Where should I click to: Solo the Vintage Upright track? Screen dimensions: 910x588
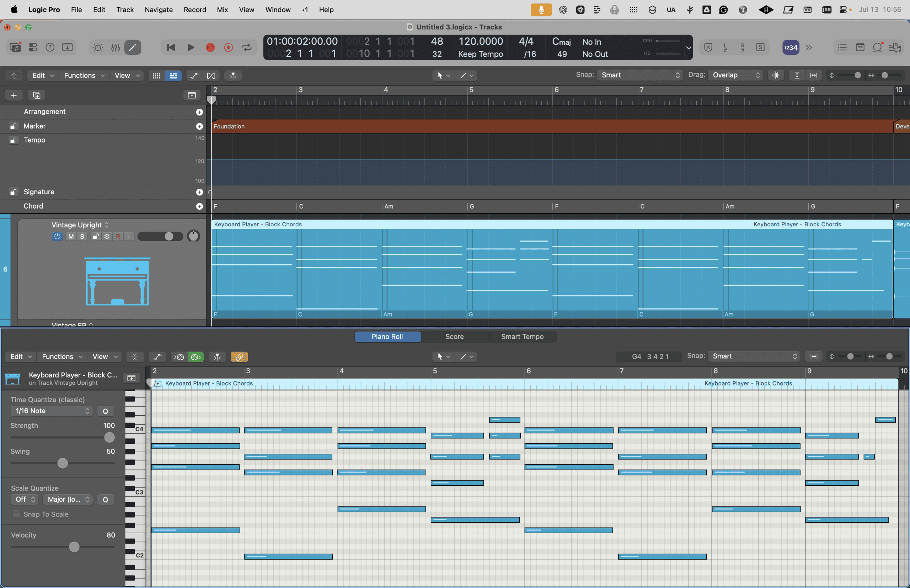click(x=82, y=236)
